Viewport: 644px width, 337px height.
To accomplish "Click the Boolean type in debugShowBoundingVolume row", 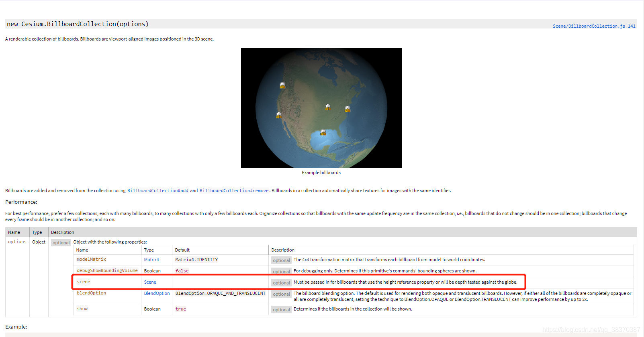I will (152, 271).
